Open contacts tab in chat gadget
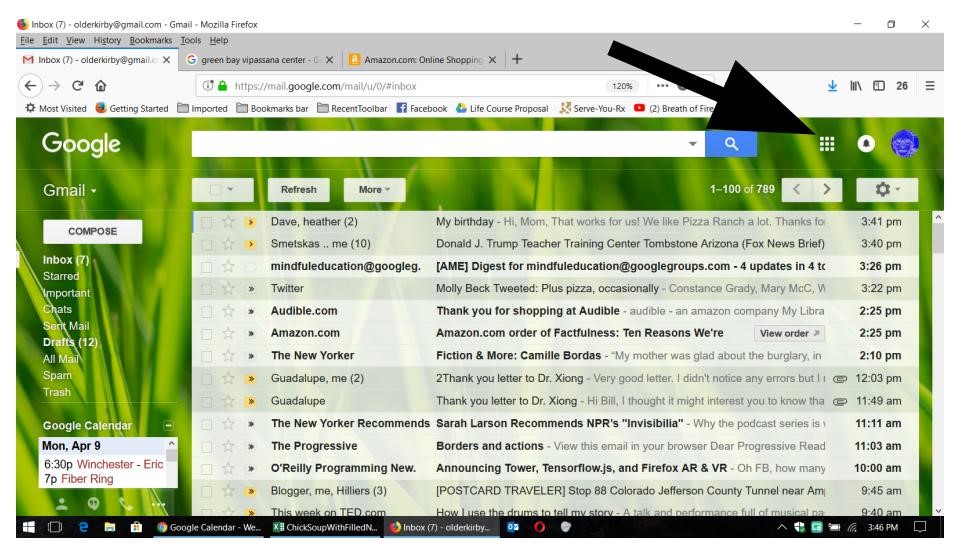The image size is (961, 560). (61, 504)
